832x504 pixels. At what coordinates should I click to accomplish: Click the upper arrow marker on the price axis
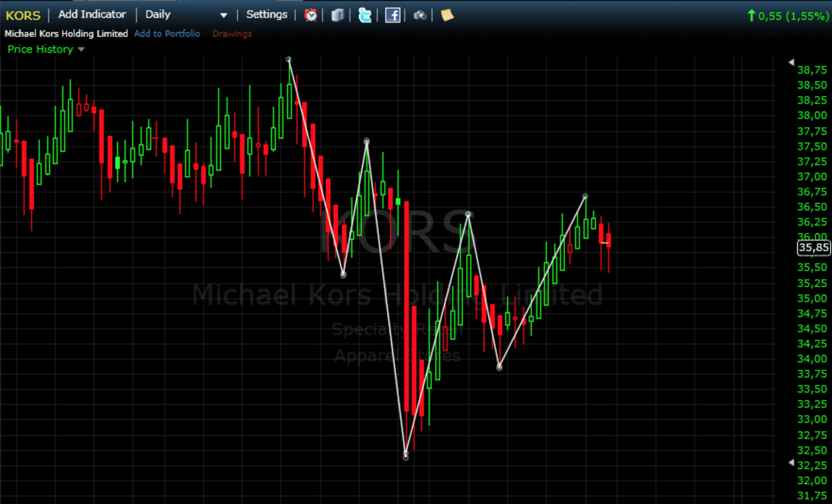tap(791, 62)
